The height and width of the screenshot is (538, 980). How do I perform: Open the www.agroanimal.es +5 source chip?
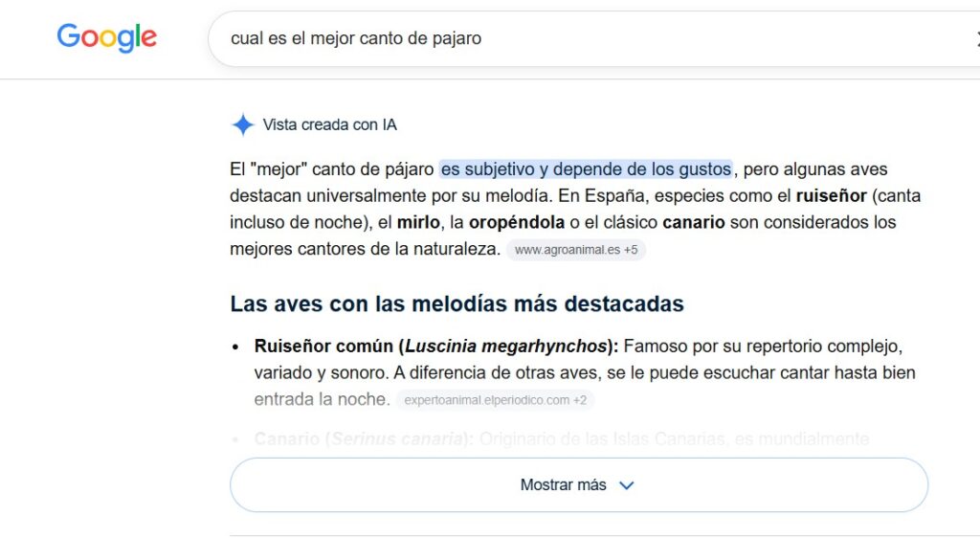575,250
